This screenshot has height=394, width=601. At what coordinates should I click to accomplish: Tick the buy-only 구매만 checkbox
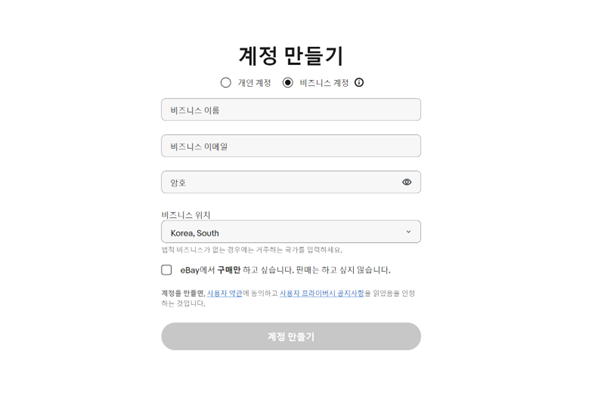(166, 270)
